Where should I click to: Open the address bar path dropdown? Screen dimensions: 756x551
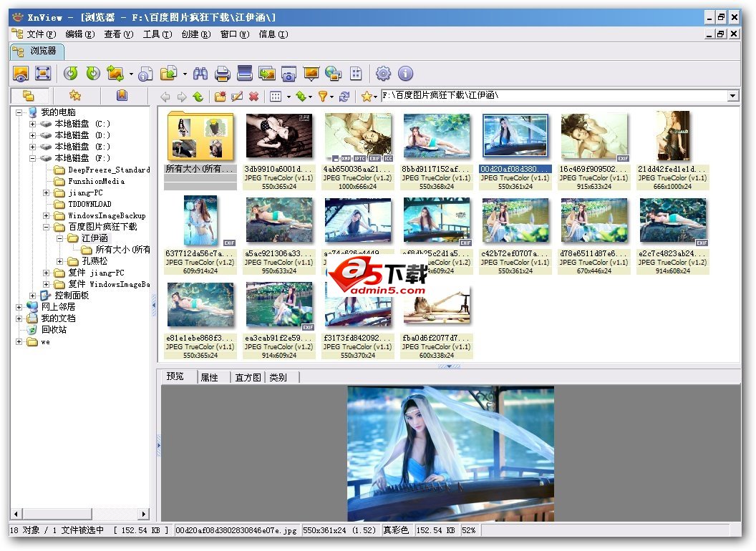point(733,96)
